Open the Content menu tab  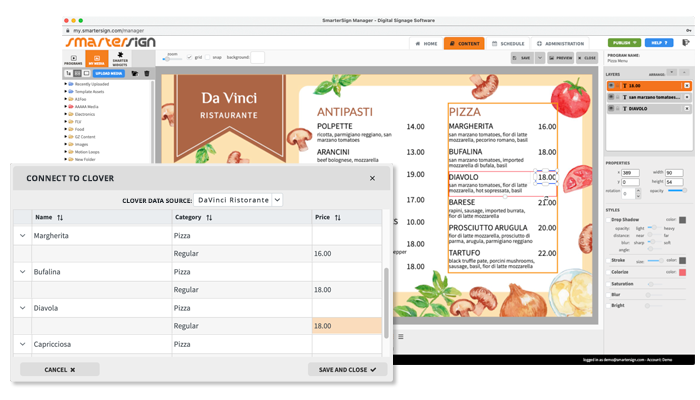click(464, 43)
